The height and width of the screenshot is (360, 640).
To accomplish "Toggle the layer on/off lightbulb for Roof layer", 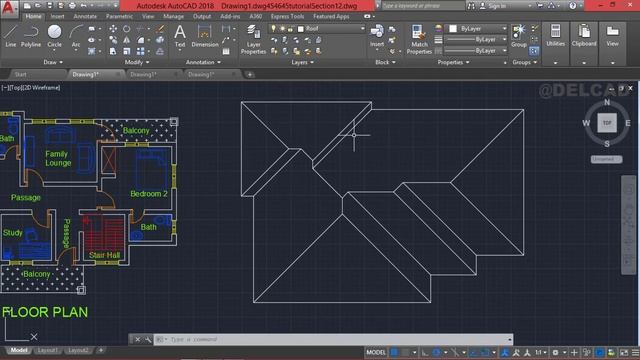I will 273,29.
